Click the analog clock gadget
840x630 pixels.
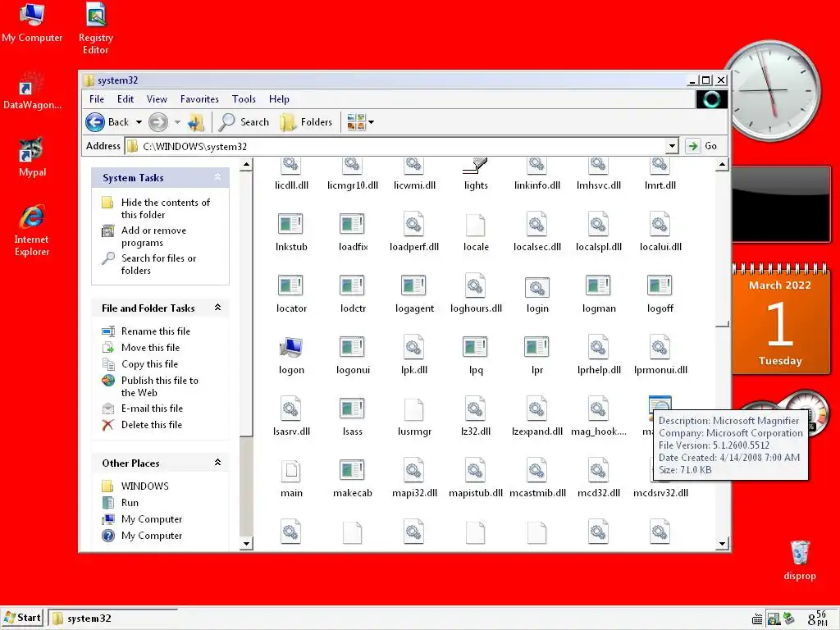pos(772,90)
